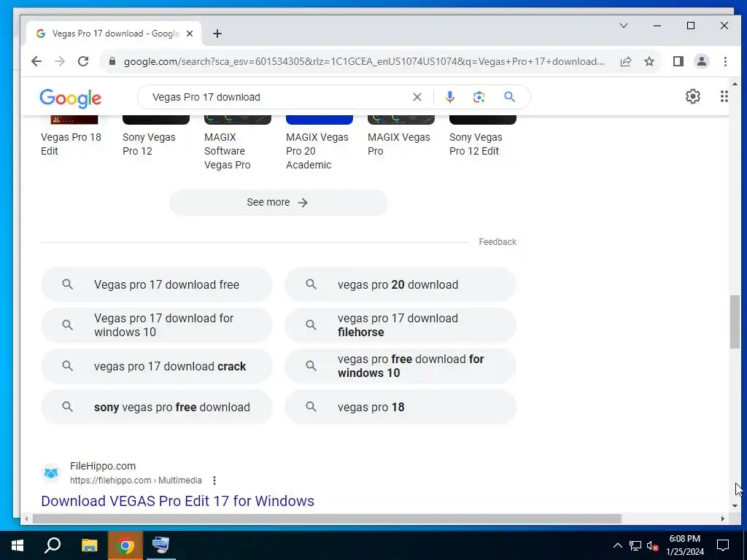Open Windows taskbar search
The image size is (747, 560).
click(53, 545)
